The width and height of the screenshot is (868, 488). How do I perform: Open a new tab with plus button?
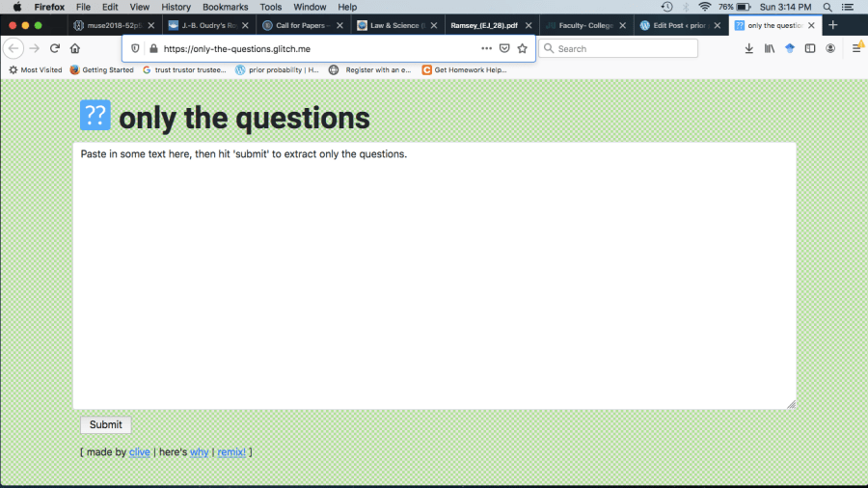coord(833,25)
